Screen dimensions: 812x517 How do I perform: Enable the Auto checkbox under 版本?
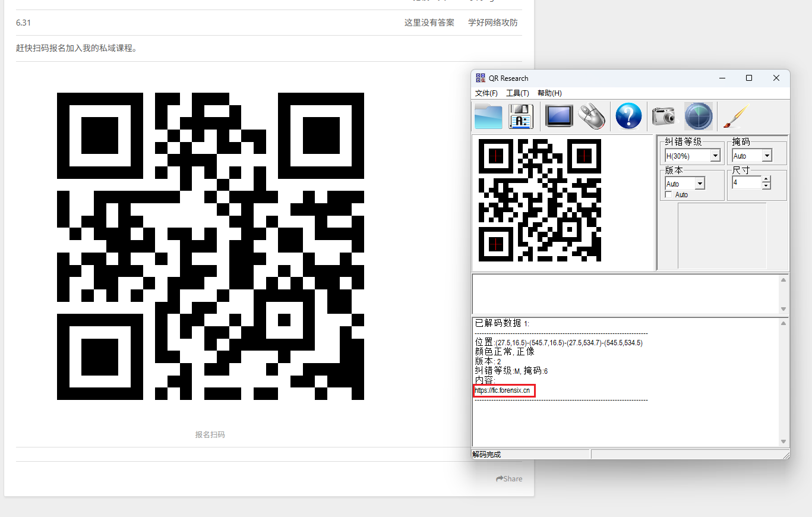668,194
